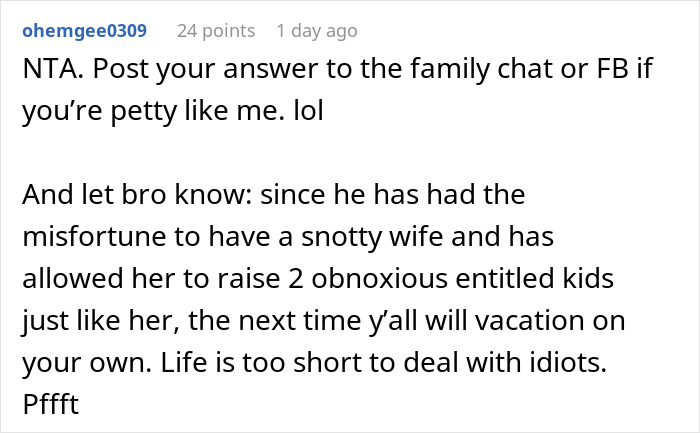Viewport: 700px width, 433px height.
Task: Select the word FB in first line
Action: (x=612, y=69)
